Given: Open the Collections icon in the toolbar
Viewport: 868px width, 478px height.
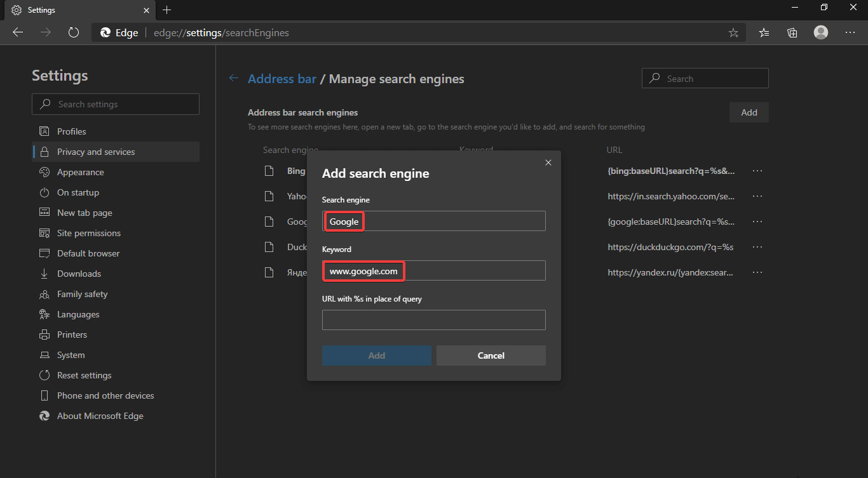Looking at the screenshot, I should pos(792,32).
